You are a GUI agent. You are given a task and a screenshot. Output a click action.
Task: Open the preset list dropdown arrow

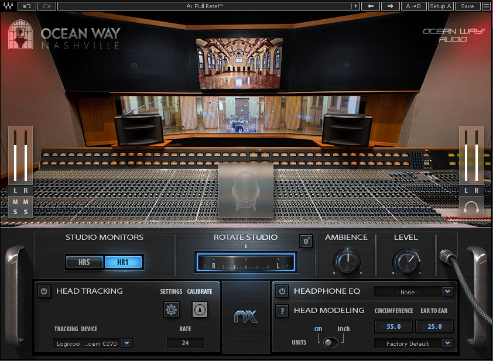coord(355,6)
